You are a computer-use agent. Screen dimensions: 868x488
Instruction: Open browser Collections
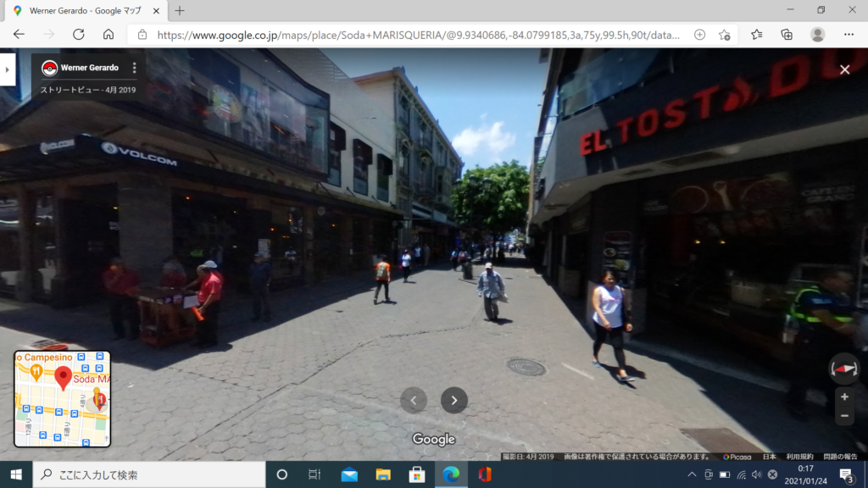(787, 34)
